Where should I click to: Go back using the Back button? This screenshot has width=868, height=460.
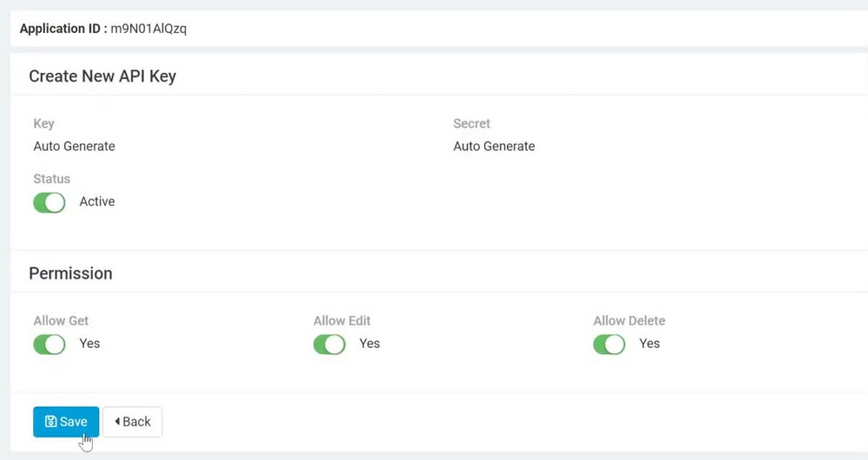tap(132, 422)
